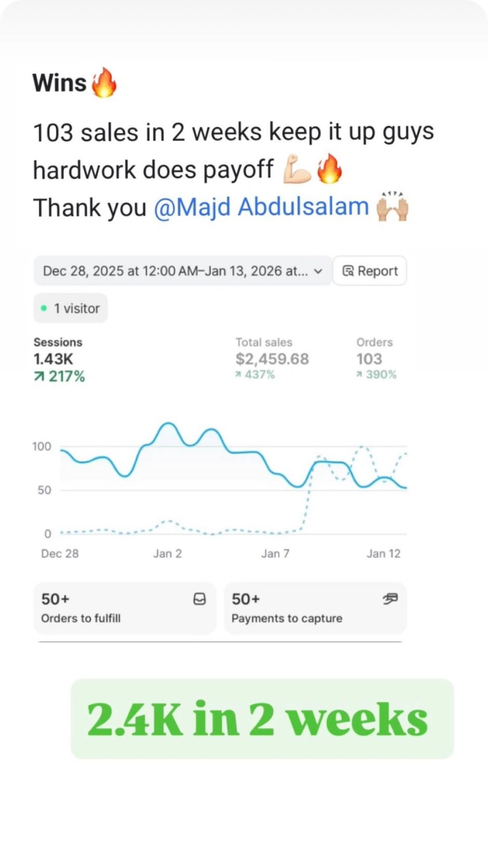488x868 pixels.
Task: Click the green live visitor dot
Action: [44, 308]
